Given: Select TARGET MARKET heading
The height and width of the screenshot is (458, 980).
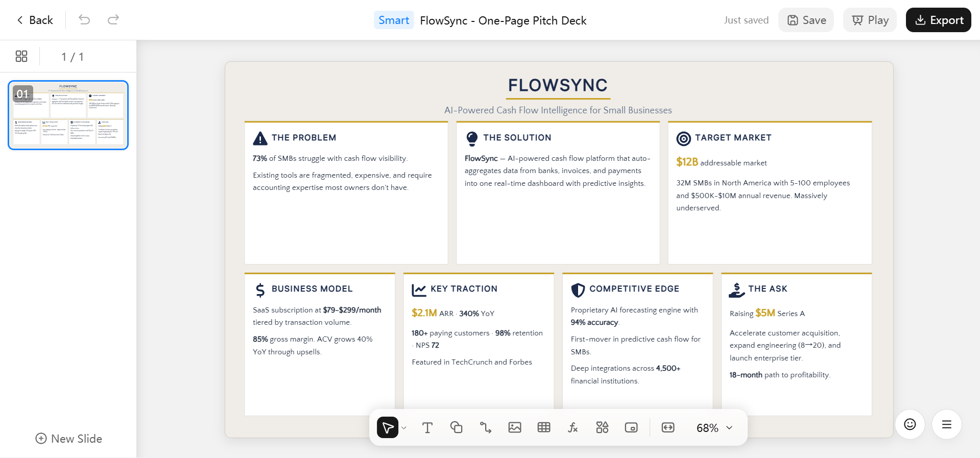Looking at the screenshot, I should [x=733, y=138].
